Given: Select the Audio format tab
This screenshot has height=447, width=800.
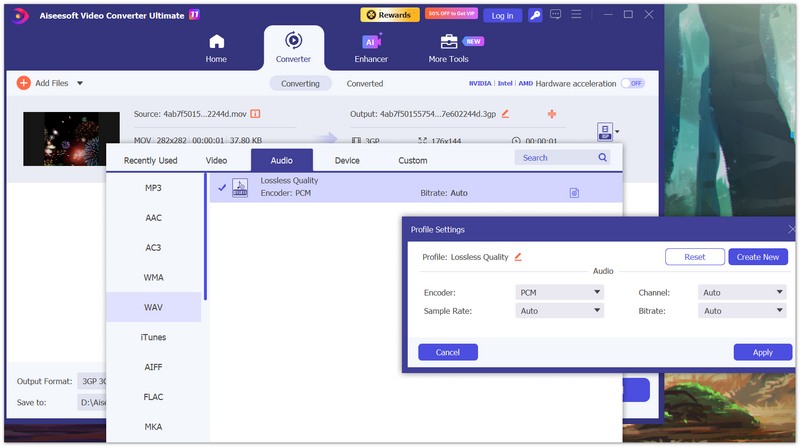Looking at the screenshot, I should tap(282, 160).
